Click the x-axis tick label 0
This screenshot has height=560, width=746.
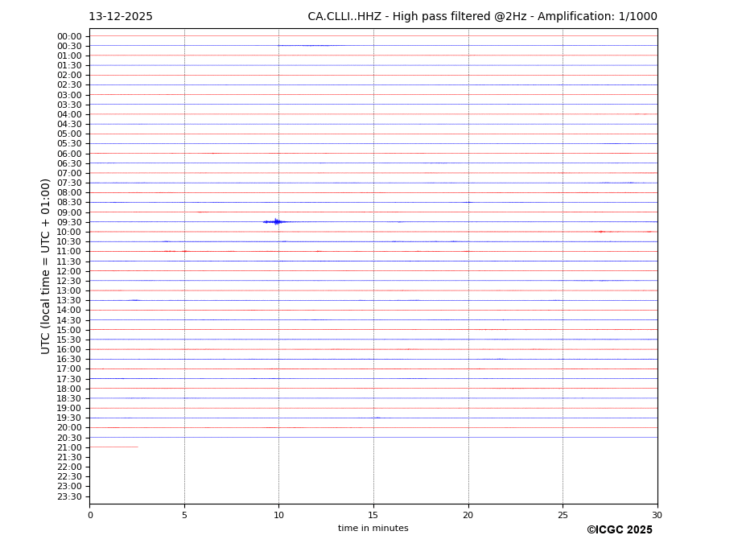point(90,515)
